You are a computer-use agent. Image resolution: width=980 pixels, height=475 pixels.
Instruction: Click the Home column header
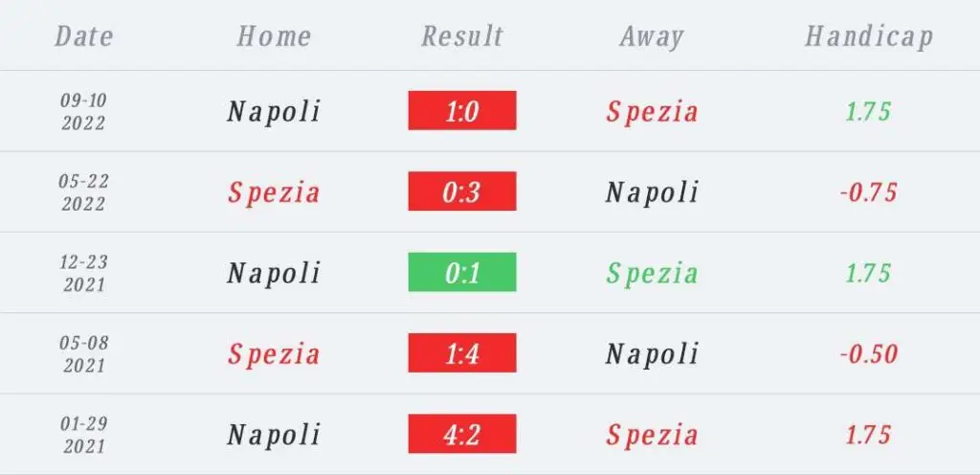click(274, 35)
